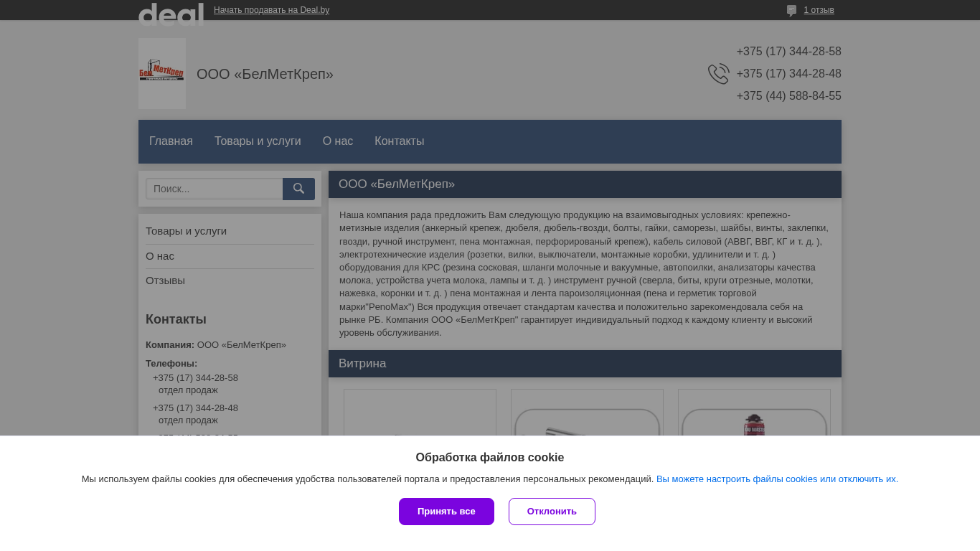980x551 pixels.
Task: Open the «1 отзыв» reviews link
Action: tap(819, 10)
